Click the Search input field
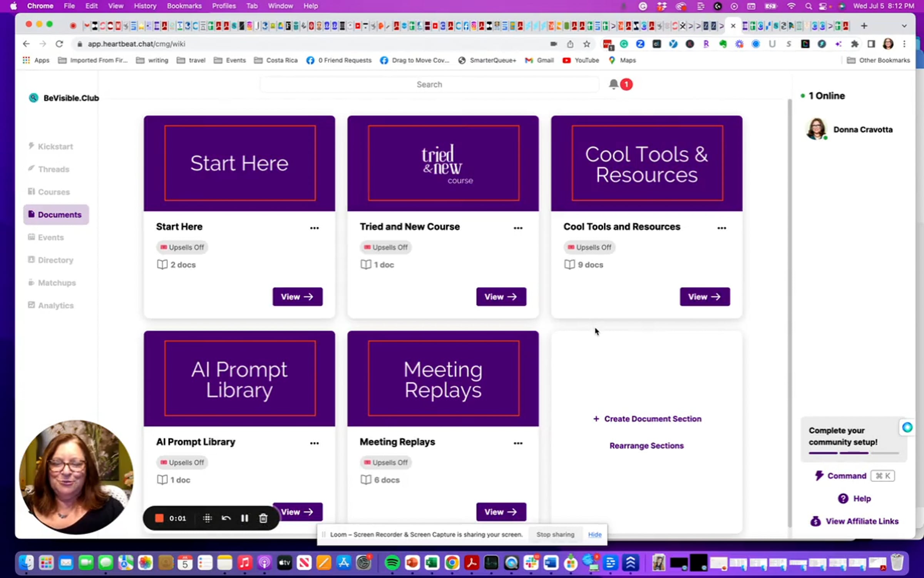This screenshot has width=924, height=578. click(x=429, y=84)
